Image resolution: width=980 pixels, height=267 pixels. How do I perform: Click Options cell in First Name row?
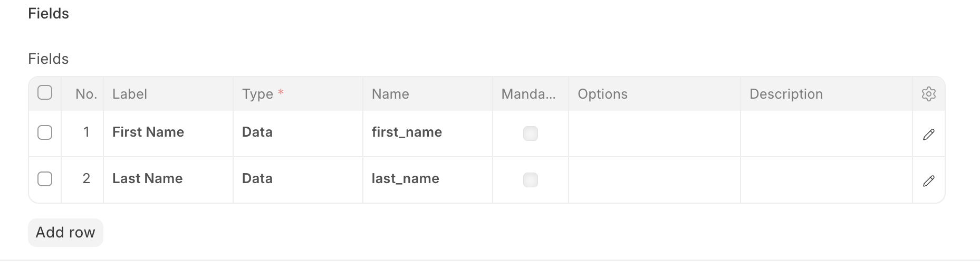pos(654,133)
